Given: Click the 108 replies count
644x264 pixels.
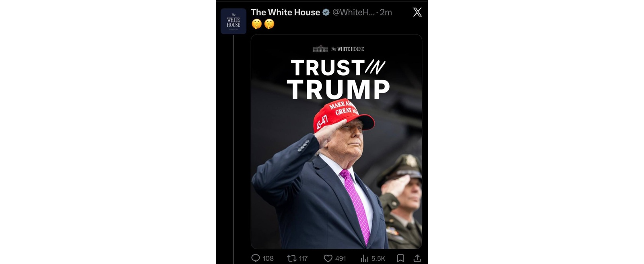Looking at the screenshot, I should pos(268,259).
